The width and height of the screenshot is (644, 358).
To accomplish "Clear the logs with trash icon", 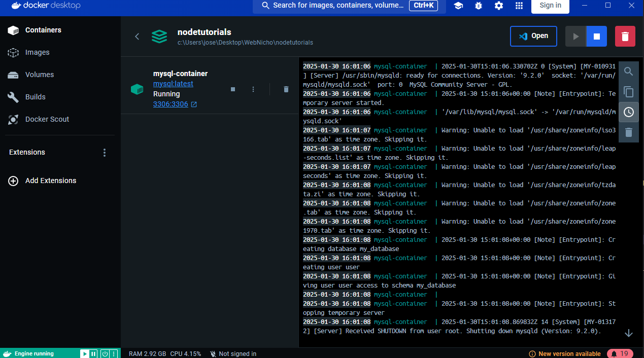I will coord(629,132).
